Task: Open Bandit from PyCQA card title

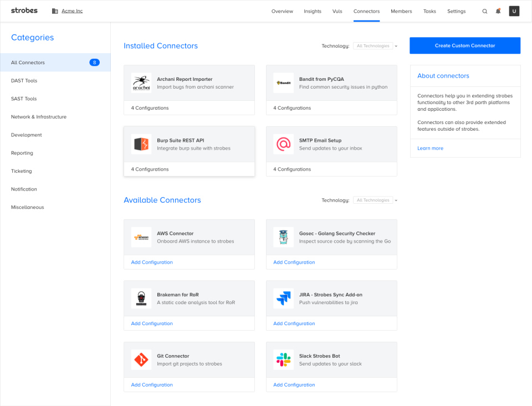Action: point(321,79)
